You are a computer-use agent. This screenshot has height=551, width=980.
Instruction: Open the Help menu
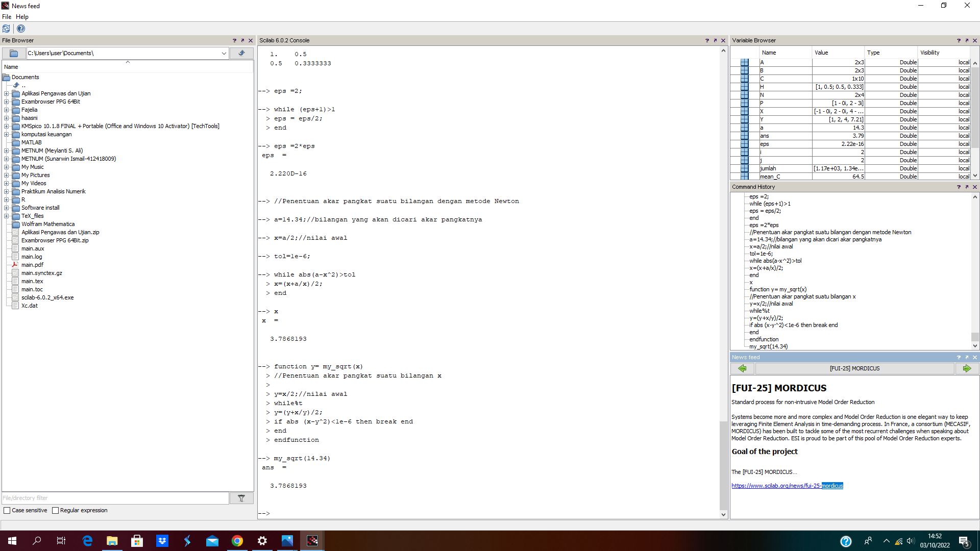(22, 17)
